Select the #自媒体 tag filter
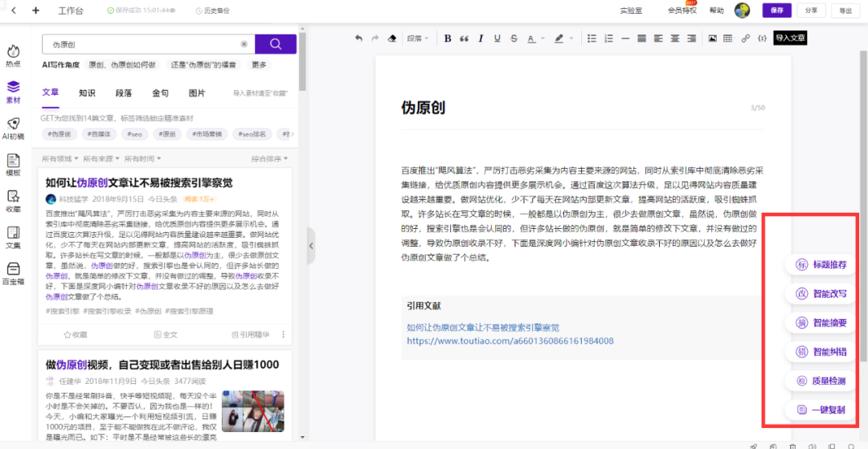Image resolution: width=868 pixels, height=449 pixels. coord(99,134)
